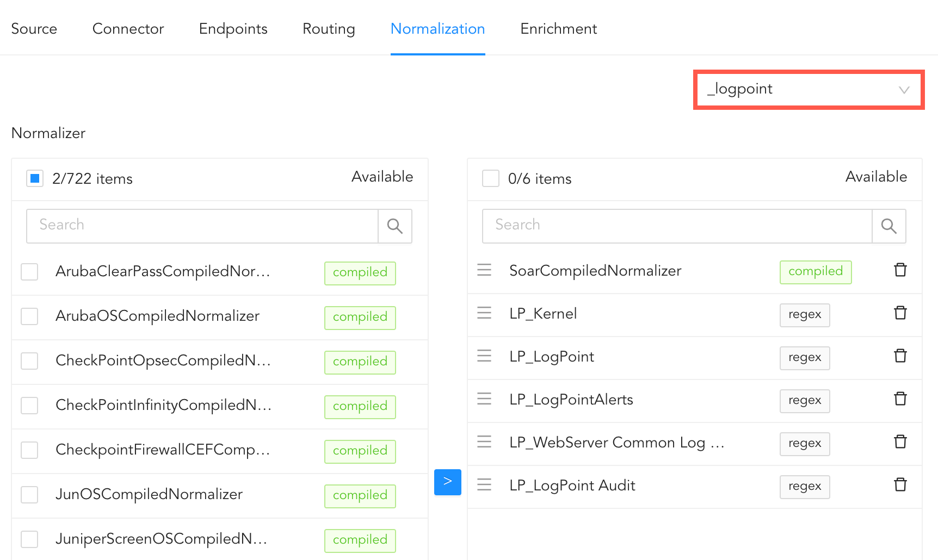
Task: Click the search field in the right list
Action: (x=677, y=226)
